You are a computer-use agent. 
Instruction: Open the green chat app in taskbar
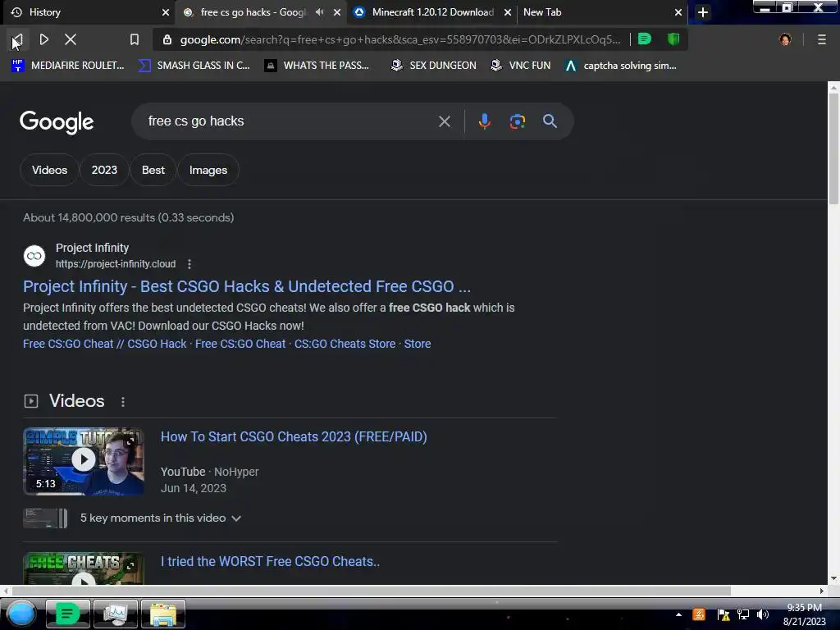pos(67,614)
